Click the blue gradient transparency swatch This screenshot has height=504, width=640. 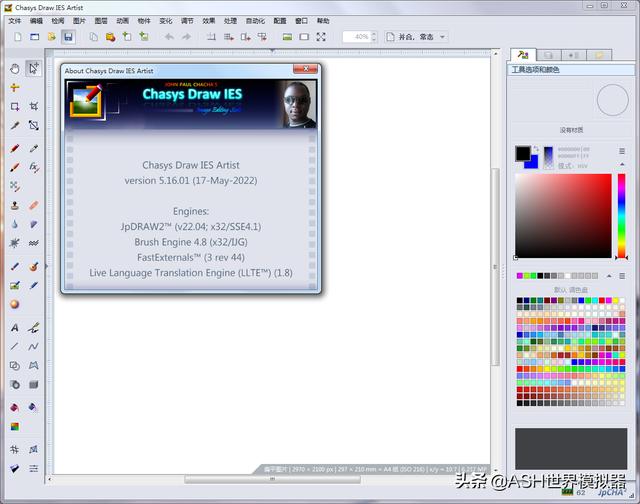(548, 158)
